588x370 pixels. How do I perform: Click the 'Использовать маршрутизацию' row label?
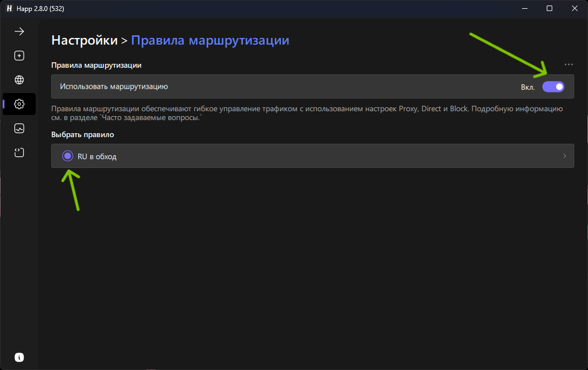[114, 86]
